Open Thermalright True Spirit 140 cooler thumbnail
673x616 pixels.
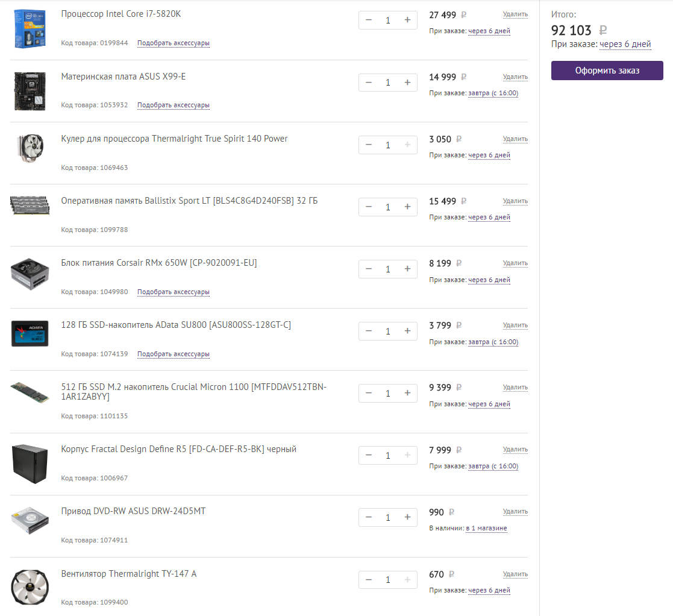pyautogui.click(x=28, y=148)
